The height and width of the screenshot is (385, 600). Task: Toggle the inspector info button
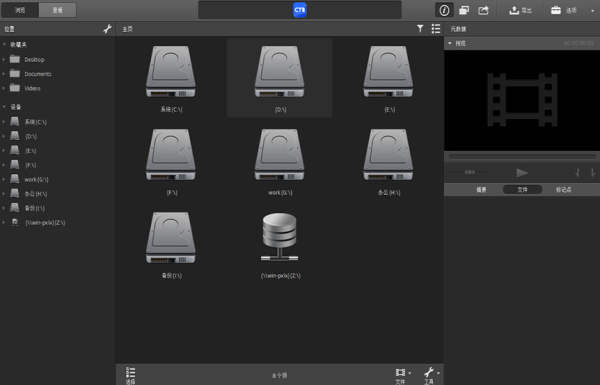444,10
